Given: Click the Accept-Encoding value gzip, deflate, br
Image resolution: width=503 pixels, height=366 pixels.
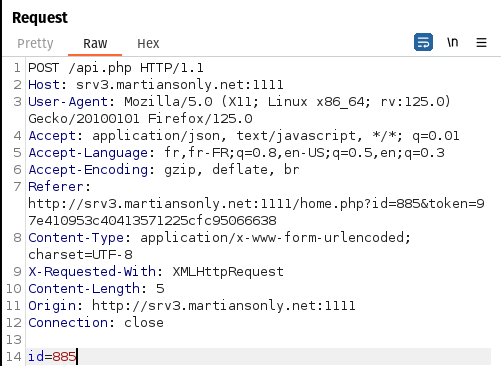Looking at the screenshot, I should (x=232, y=170).
